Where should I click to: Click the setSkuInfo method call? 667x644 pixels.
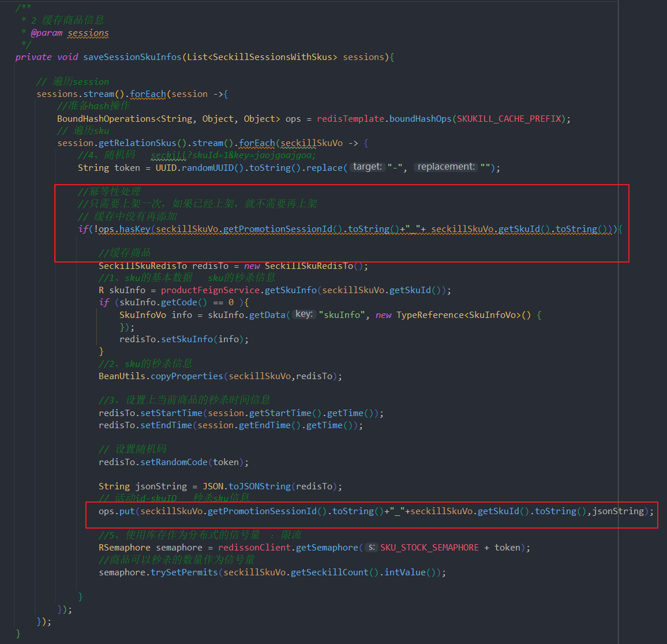[x=187, y=339]
